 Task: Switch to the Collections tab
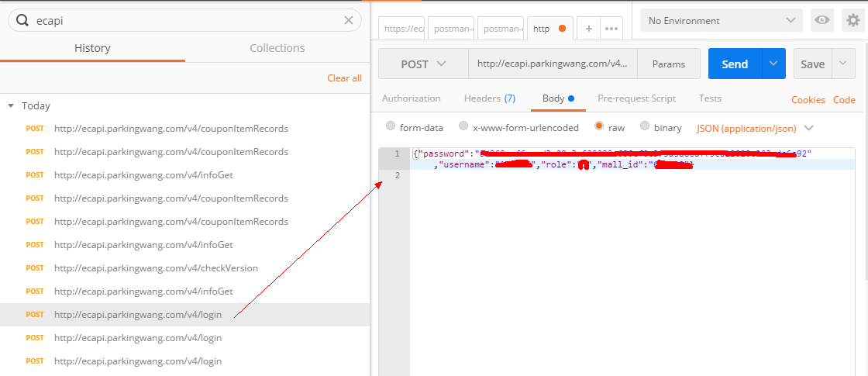tap(277, 48)
